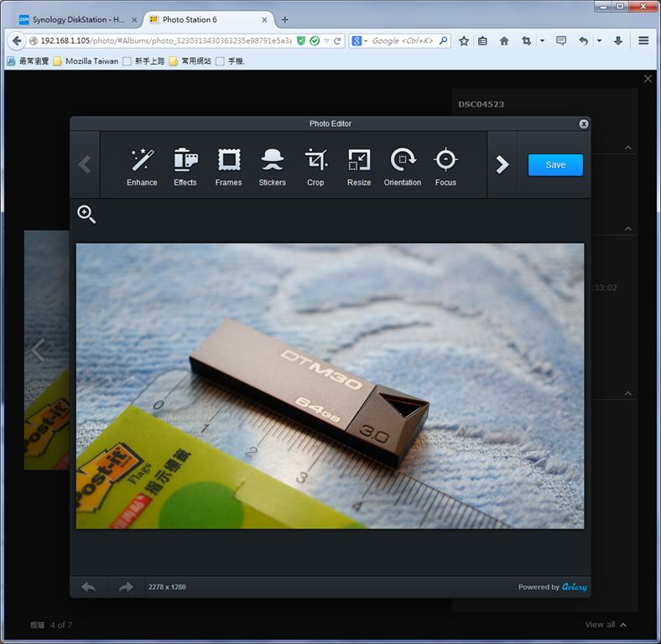Collapse the third info panel section

pyautogui.click(x=628, y=393)
